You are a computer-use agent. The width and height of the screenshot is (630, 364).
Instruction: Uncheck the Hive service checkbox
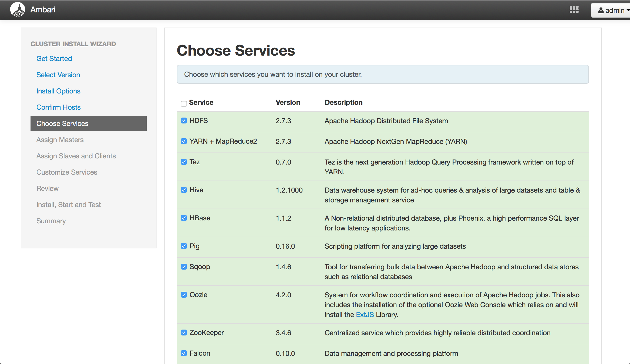click(x=184, y=190)
